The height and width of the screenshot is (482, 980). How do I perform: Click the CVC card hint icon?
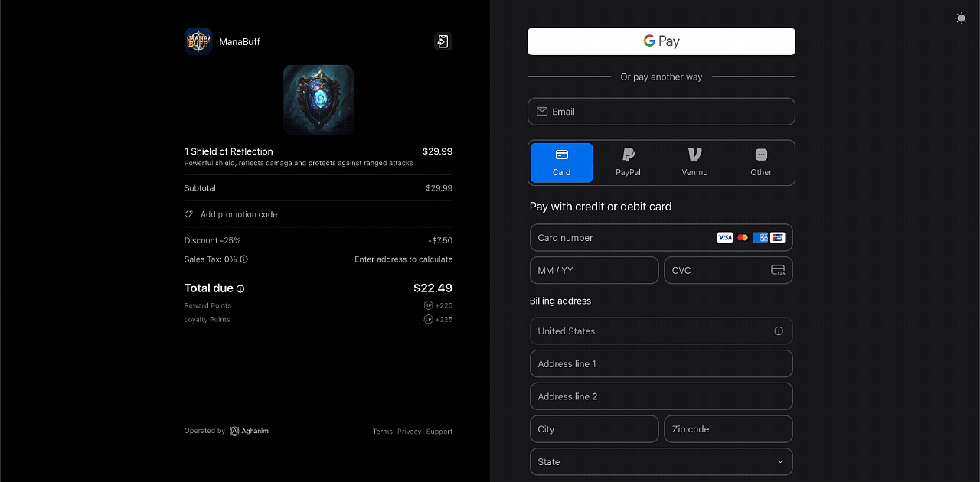click(778, 270)
